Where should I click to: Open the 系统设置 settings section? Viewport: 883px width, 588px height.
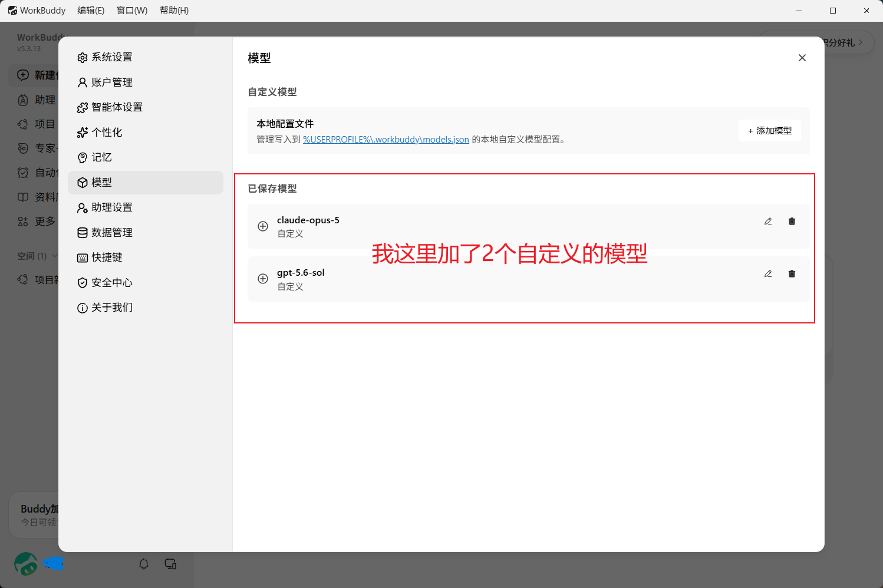click(146, 57)
